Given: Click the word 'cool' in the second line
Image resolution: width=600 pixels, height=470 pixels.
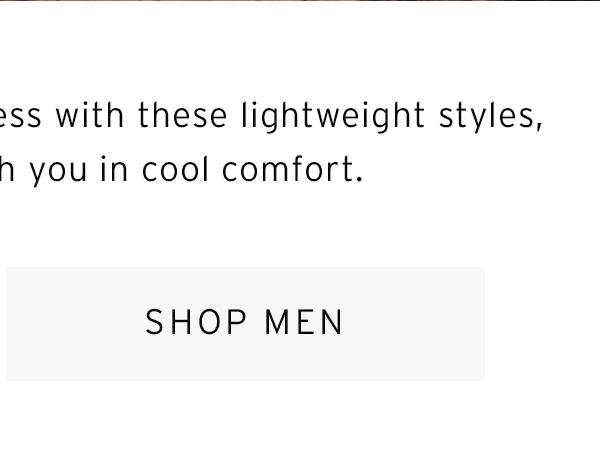Looking at the screenshot, I should (x=176, y=170).
